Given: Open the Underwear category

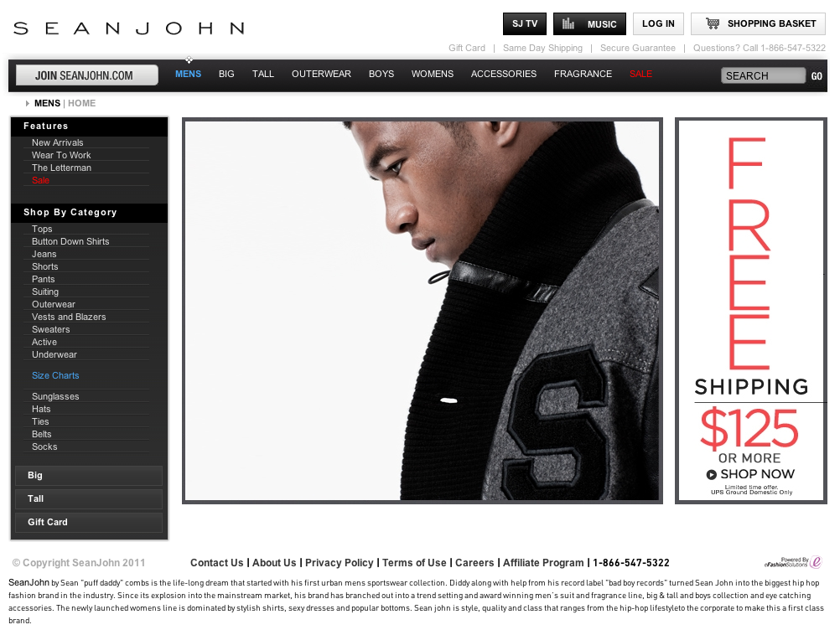Looking at the screenshot, I should (54, 354).
